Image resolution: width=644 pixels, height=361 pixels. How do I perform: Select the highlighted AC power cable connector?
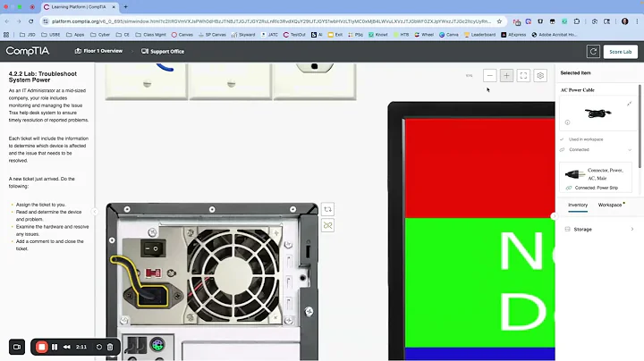pos(152,296)
